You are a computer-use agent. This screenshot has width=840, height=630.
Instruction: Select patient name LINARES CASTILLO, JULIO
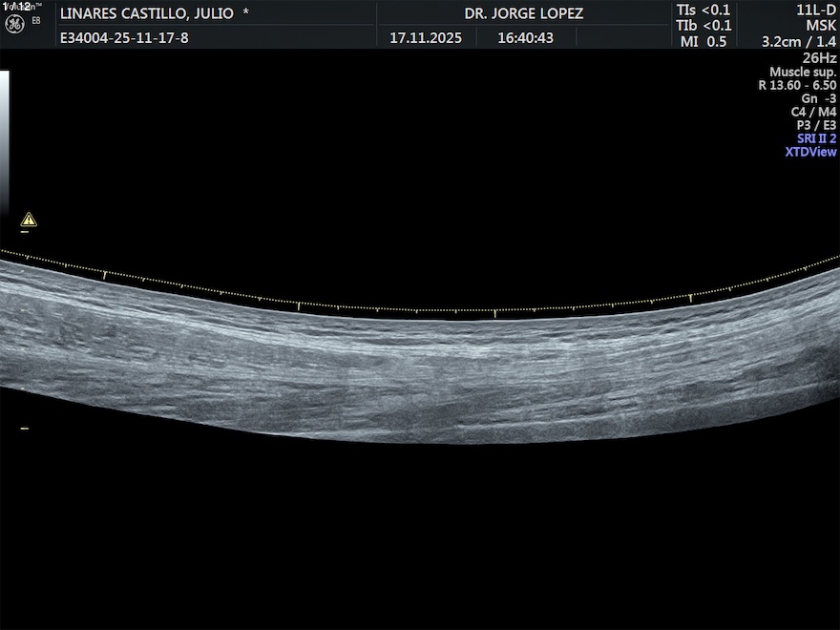click(147, 13)
